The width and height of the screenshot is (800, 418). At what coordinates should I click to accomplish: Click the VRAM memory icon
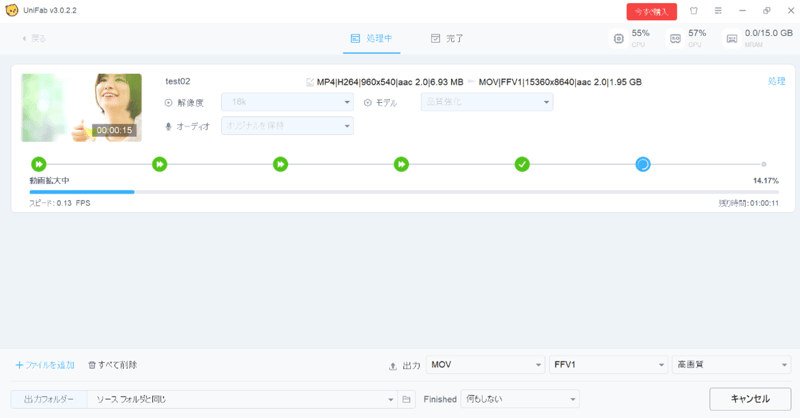pos(732,39)
